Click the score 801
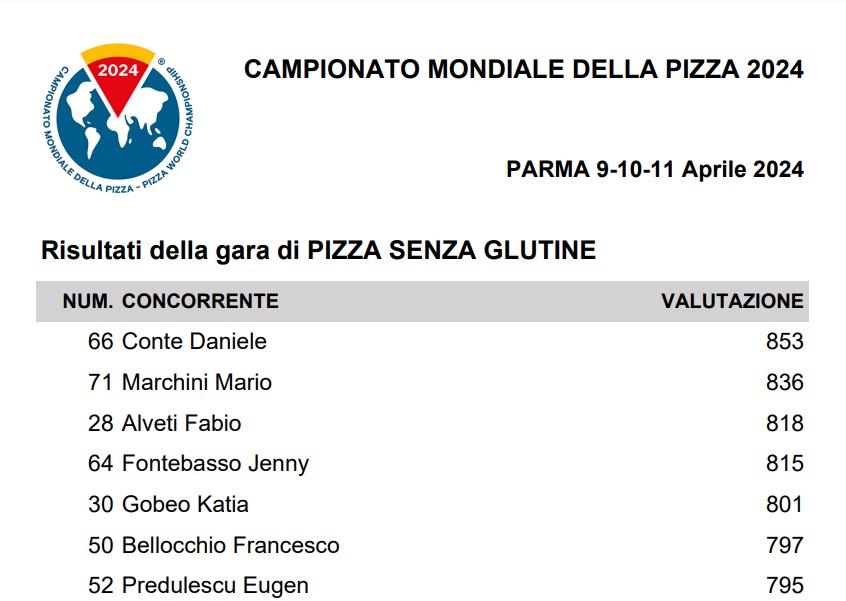The height and width of the screenshot is (601, 846). tap(784, 504)
